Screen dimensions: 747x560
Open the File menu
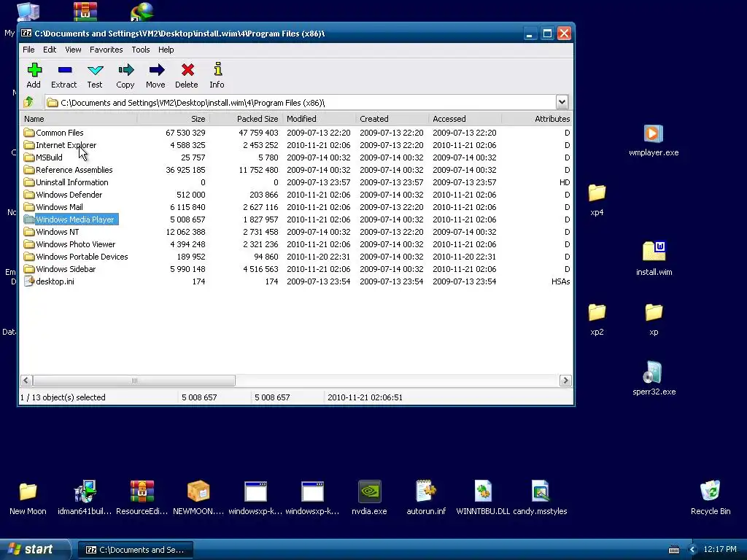28,50
